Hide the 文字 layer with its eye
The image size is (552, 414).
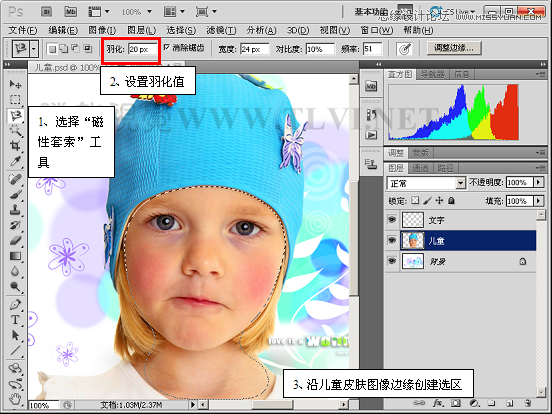pos(391,220)
